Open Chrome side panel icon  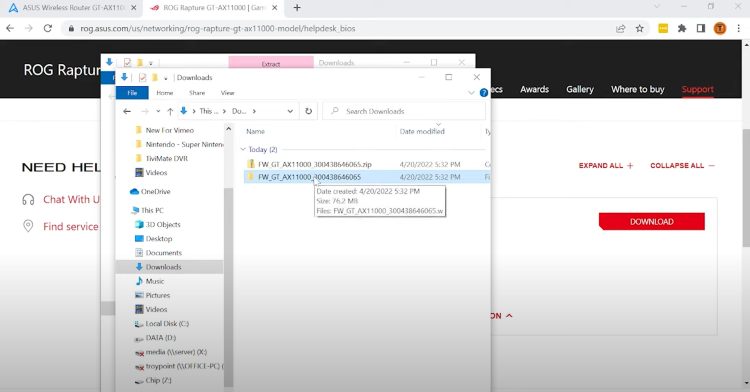click(x=701, y=29)
